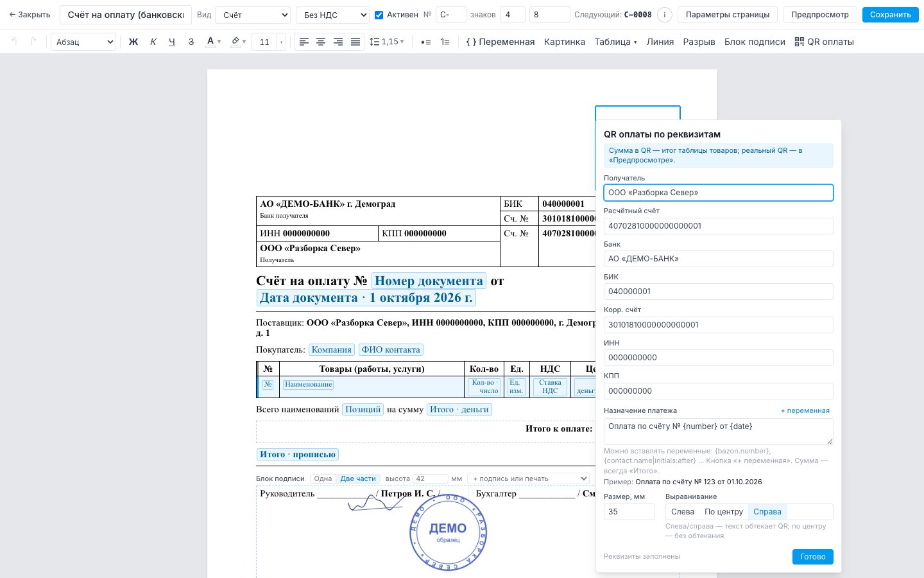This screenshot has width=924, height=578.
Task: Open Предпросмотр
Action: point(819,15)
